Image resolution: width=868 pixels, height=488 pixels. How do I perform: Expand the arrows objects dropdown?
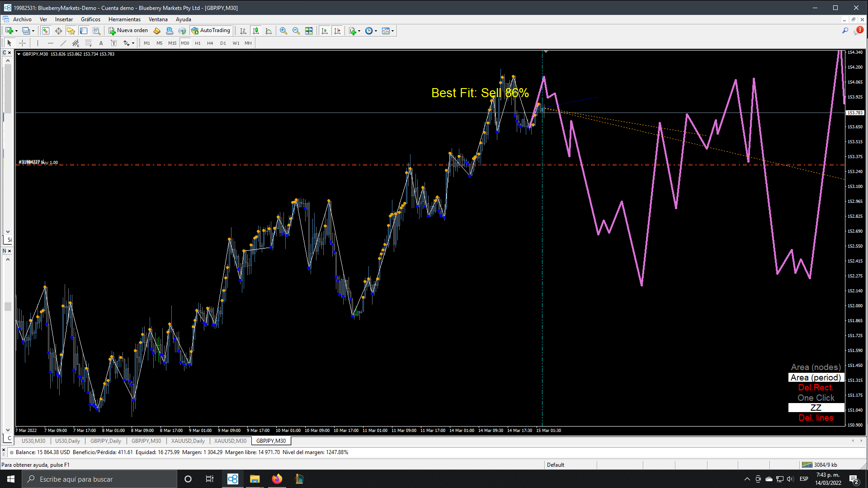[133, 43]
